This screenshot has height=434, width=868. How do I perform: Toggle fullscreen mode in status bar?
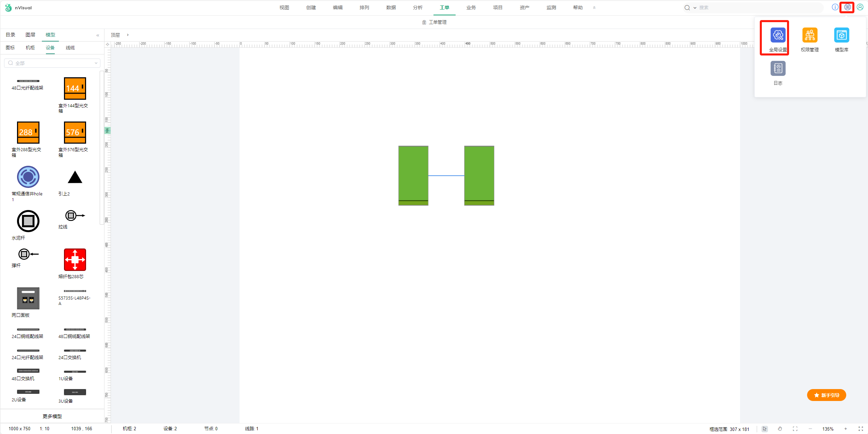(861, 429)
